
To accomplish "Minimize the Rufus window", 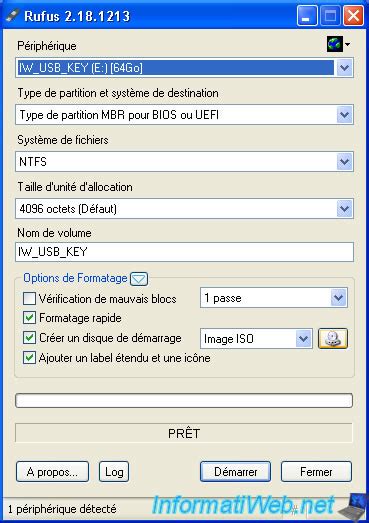I will tap(307, 16).
